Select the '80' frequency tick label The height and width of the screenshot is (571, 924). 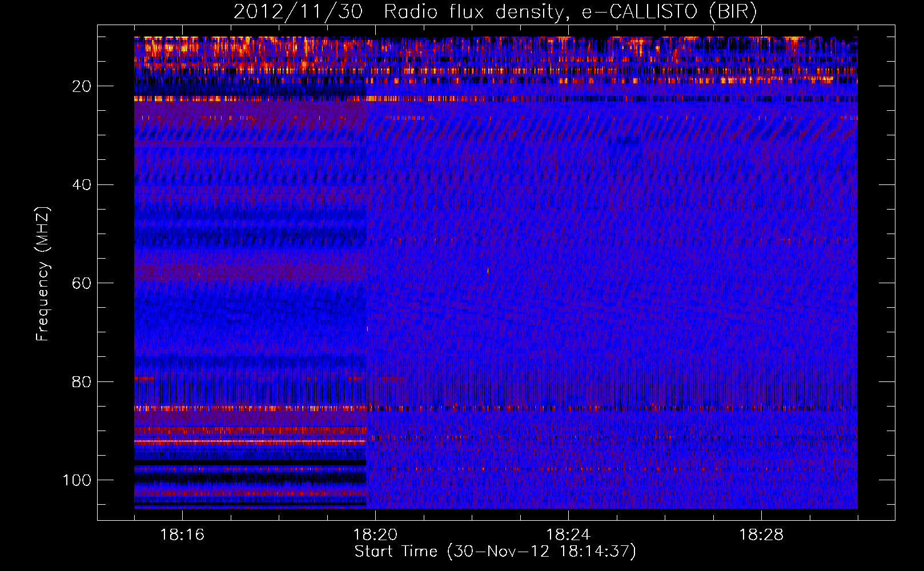pos(82,381)
